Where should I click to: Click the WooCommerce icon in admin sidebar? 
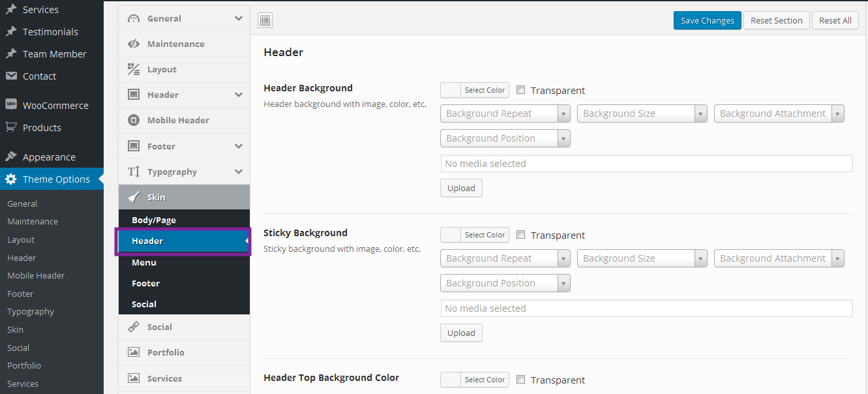pos(11,105)
